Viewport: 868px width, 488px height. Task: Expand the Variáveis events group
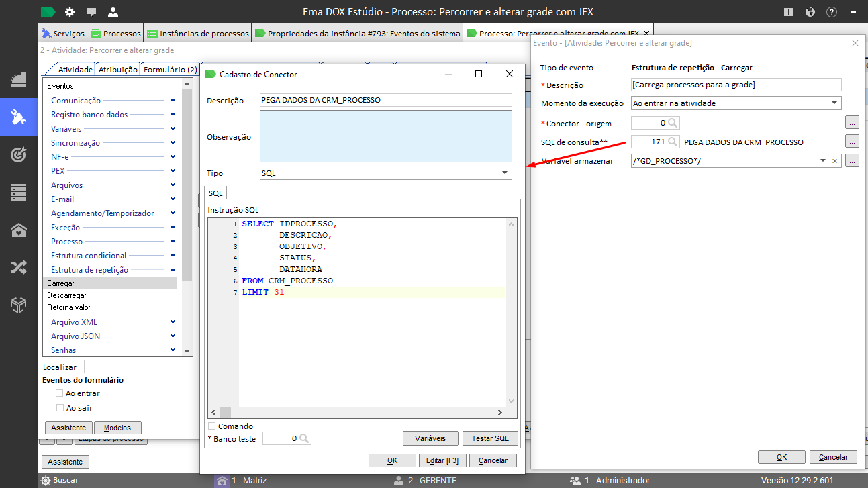tap(173, 128)
